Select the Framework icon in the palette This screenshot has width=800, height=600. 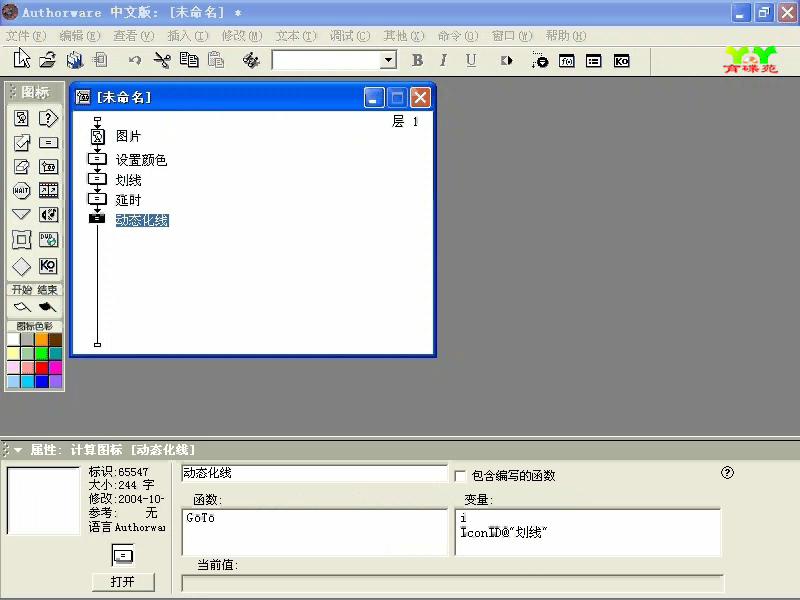point(21,239)
